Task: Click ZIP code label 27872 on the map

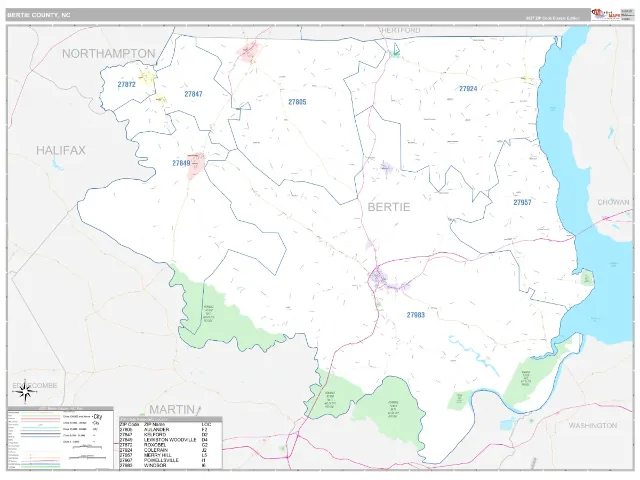Action: [x=127, y=84]
